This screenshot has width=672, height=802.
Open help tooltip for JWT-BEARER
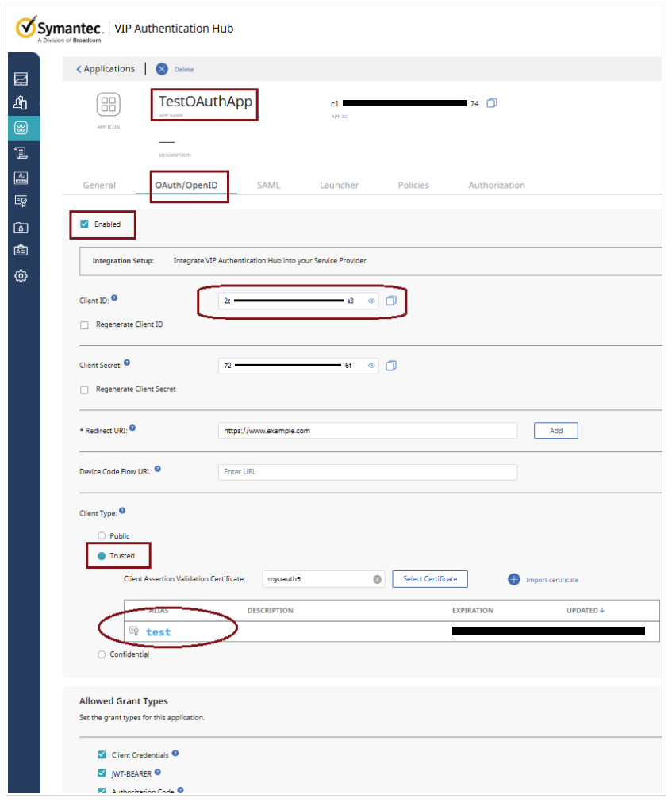click(x=158, y=772)
